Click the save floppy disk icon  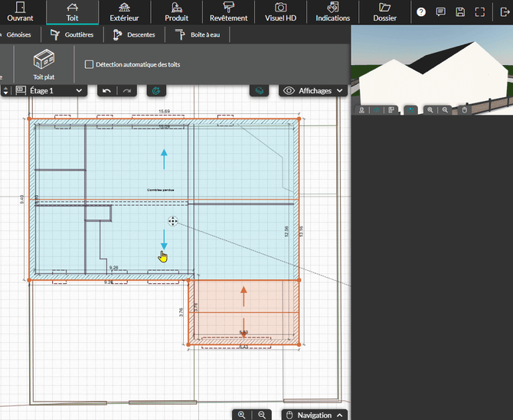460,11
